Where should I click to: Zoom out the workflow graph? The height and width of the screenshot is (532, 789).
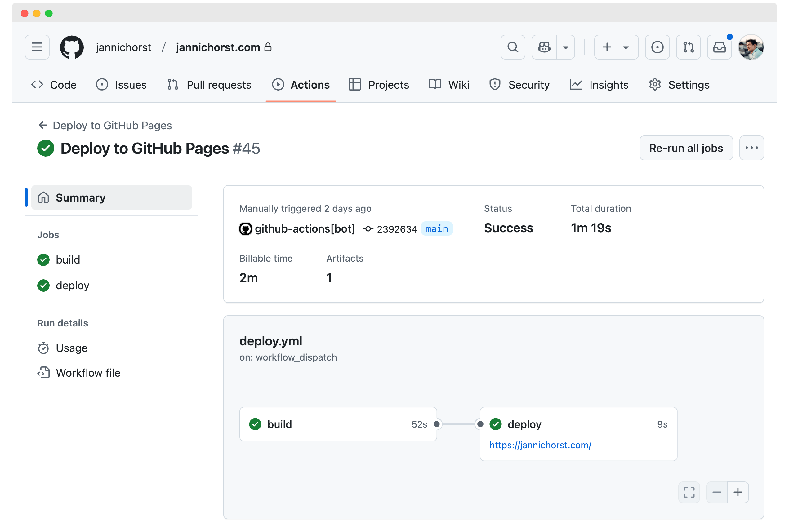tap(717, 492)
